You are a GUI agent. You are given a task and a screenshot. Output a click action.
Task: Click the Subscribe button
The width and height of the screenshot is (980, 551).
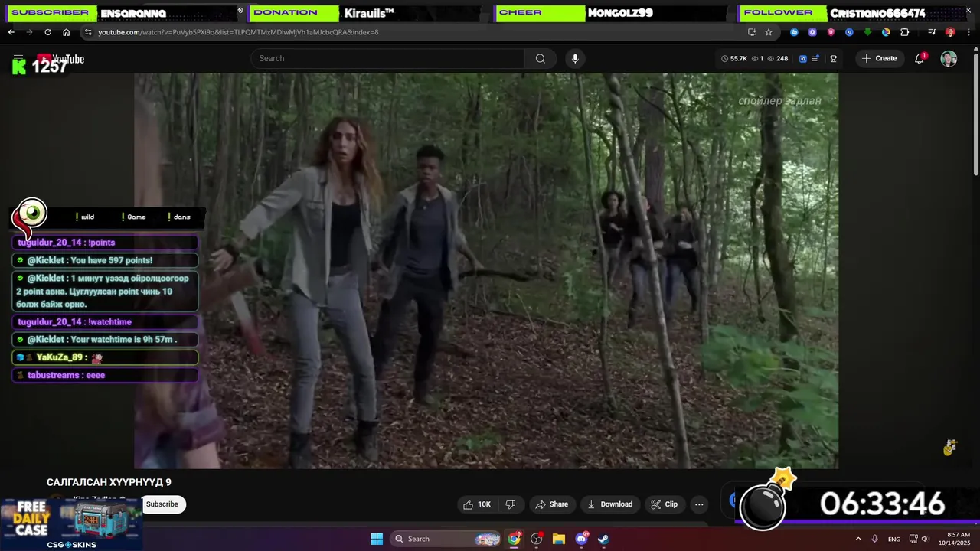(162, 504)
